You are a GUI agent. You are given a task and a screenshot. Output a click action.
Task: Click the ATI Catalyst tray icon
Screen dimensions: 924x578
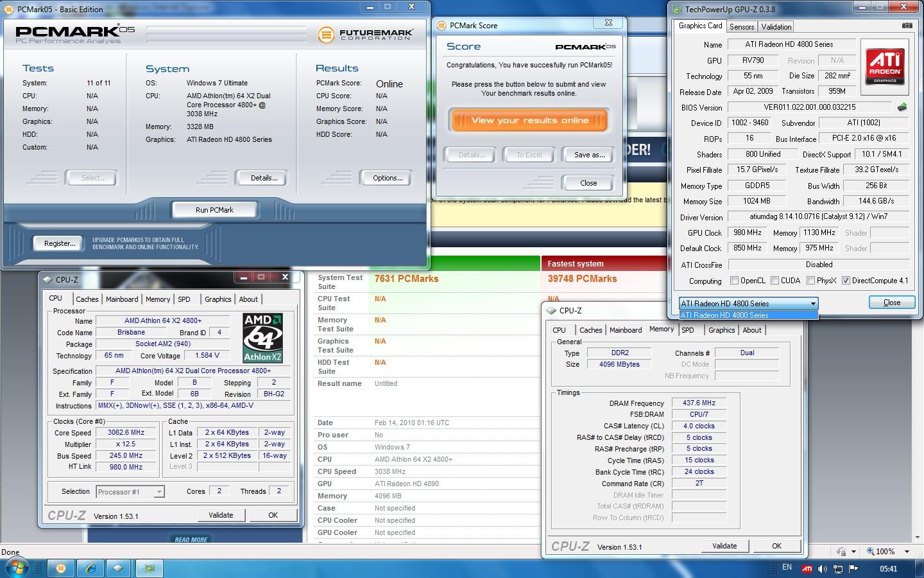point(807,568)
